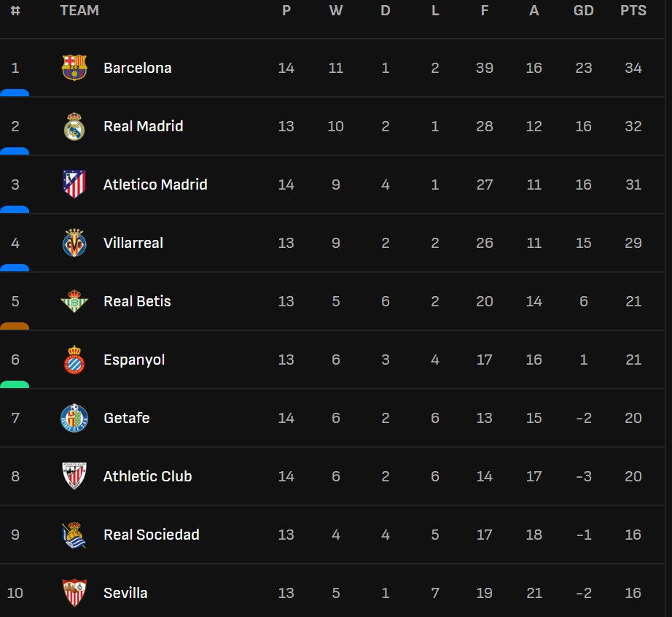
Task: Open the Real Betis crest icon
Action: coord(74,301)
